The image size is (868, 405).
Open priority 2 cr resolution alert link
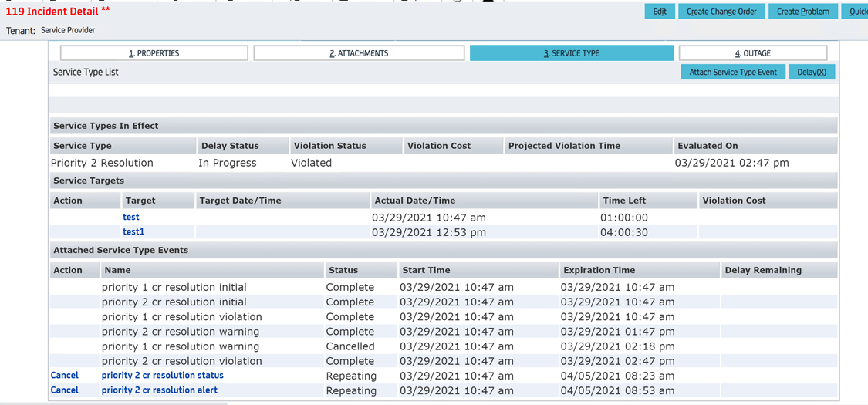pyautogui.click(x=160, y=390)
